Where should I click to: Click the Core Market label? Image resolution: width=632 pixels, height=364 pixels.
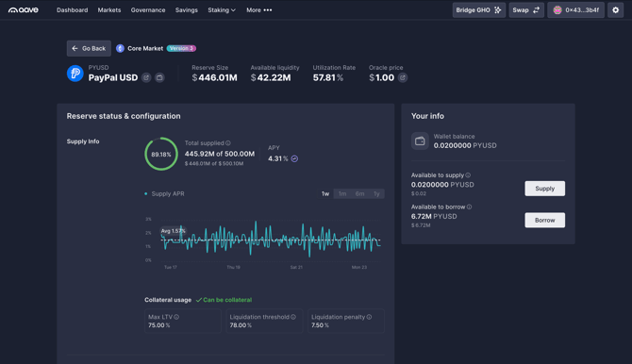[145, 48]
